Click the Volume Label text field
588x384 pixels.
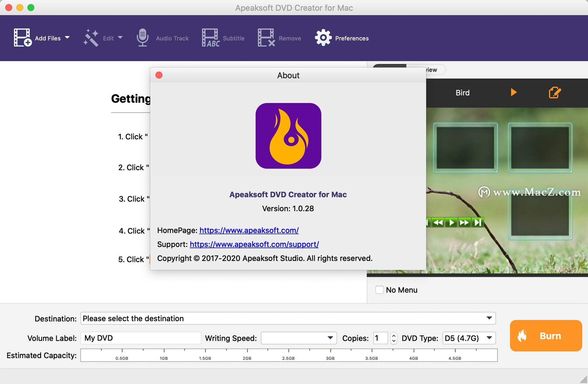(x=141, y=338)
